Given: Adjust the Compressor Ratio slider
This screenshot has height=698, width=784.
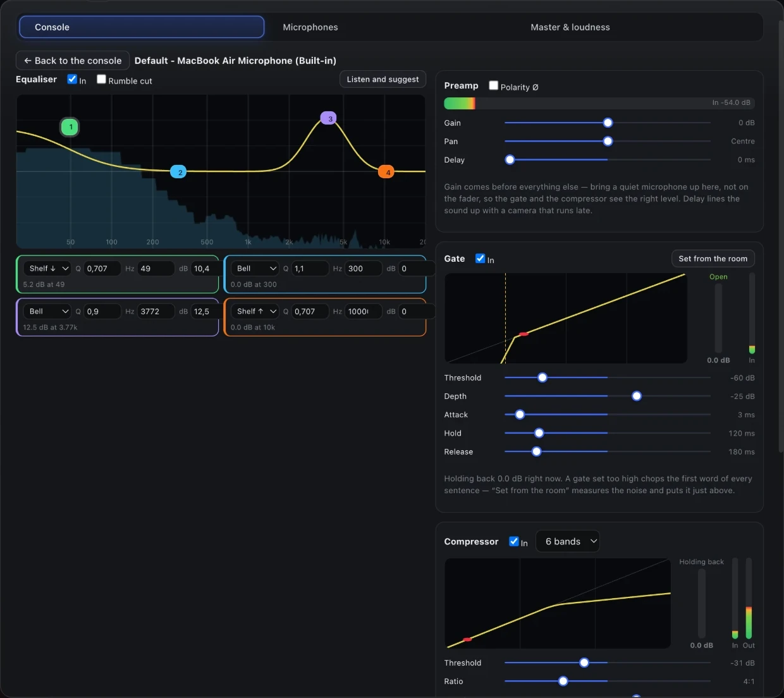Looking at the screenshot, I should pyautogui.click(x=608, y=681).
